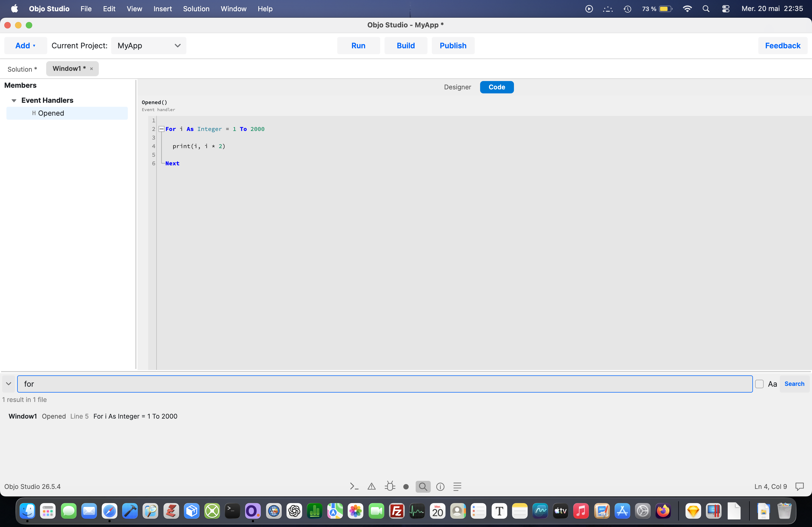Open Safari from the Dock
This screenshot has width=812, height=527.
coord(110,511)
